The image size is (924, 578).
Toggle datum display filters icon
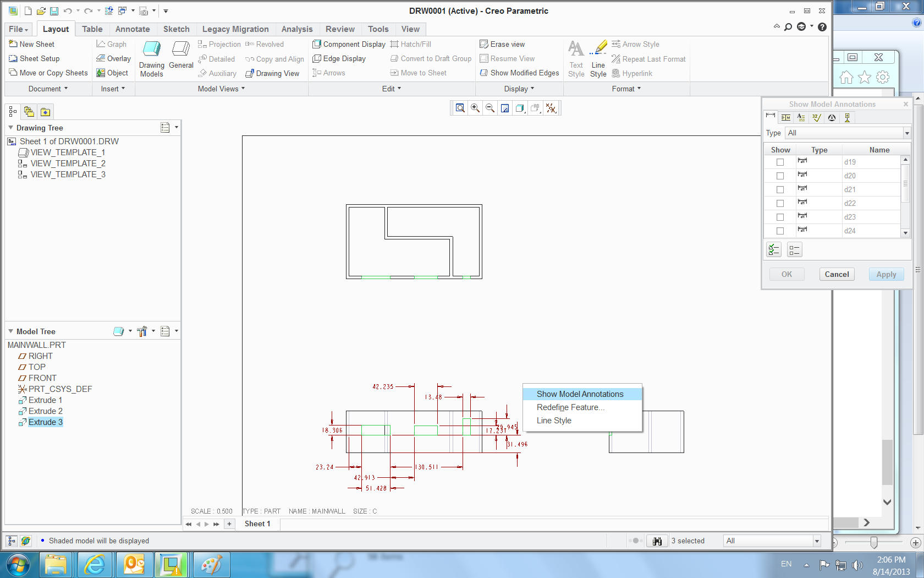[x=551, y=108]
